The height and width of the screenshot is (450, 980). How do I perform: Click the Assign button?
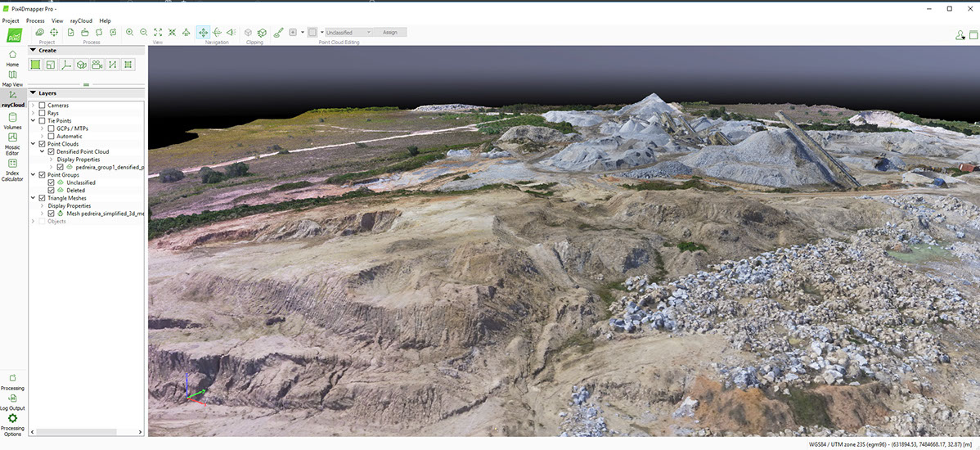click(x=390, y=32)
